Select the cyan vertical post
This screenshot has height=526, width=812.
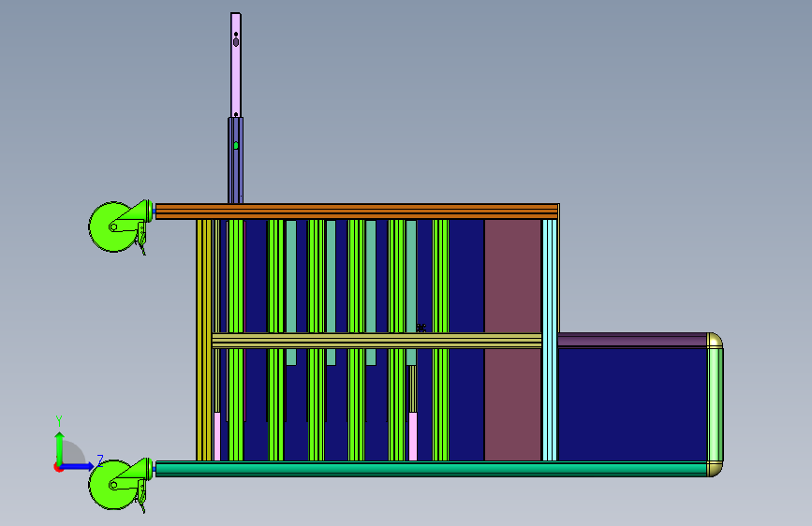pos(550,340)
